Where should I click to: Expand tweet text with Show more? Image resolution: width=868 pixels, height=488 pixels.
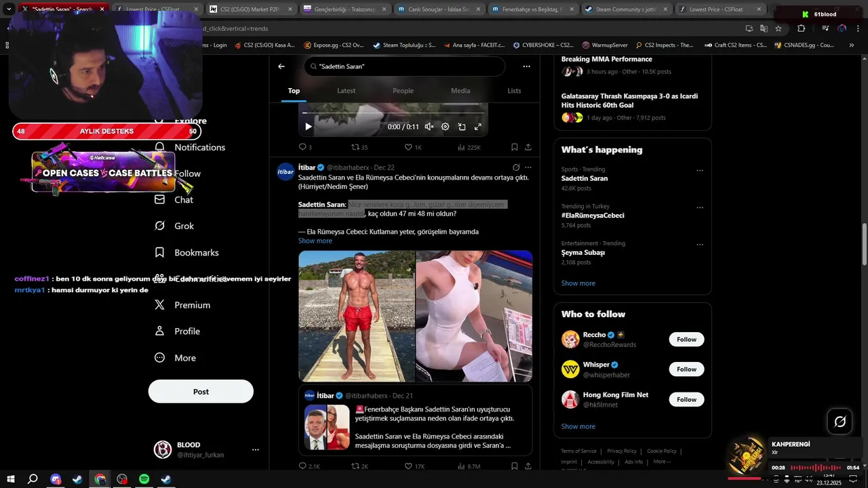coord(315,241)
